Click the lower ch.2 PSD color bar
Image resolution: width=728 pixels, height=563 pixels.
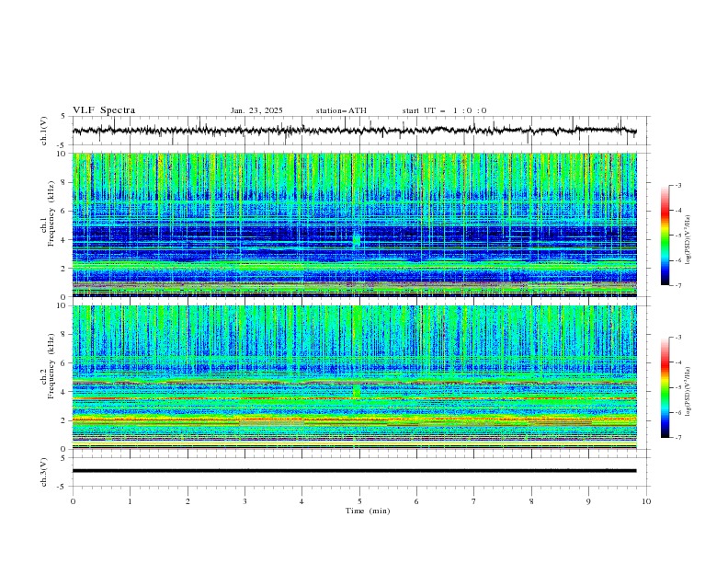click(665, 387)
